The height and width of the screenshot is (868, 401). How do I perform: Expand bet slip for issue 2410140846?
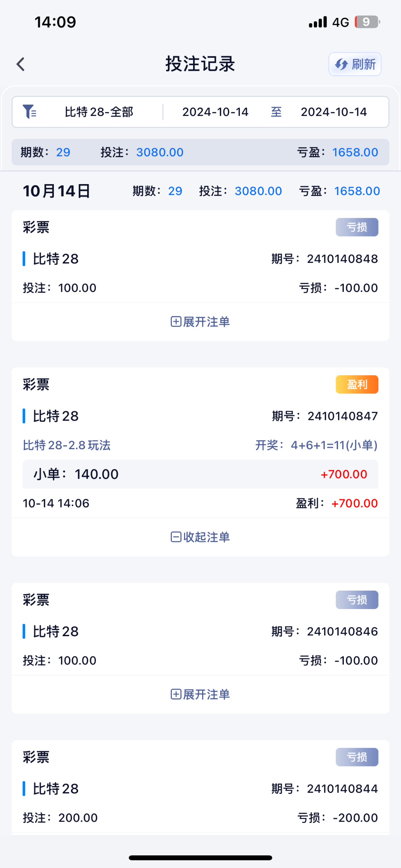coord(200,694)
